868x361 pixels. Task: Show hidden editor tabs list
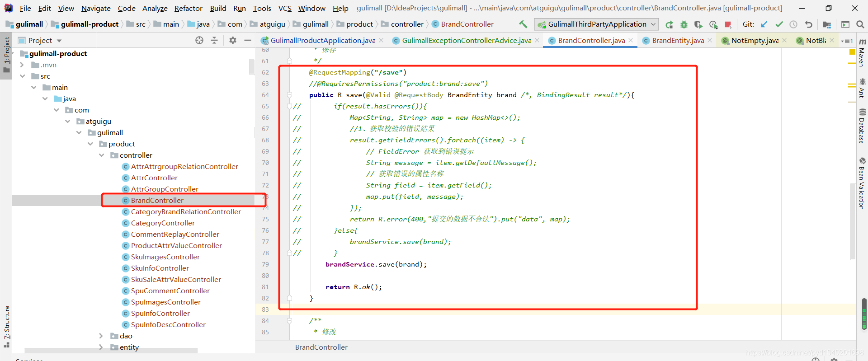pos(847,41)
